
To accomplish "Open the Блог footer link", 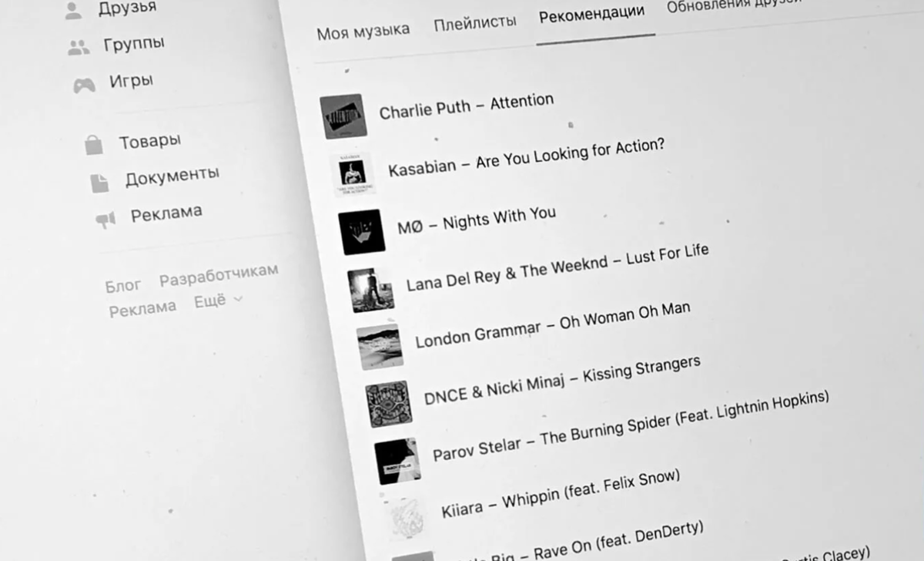I will 123,287.
